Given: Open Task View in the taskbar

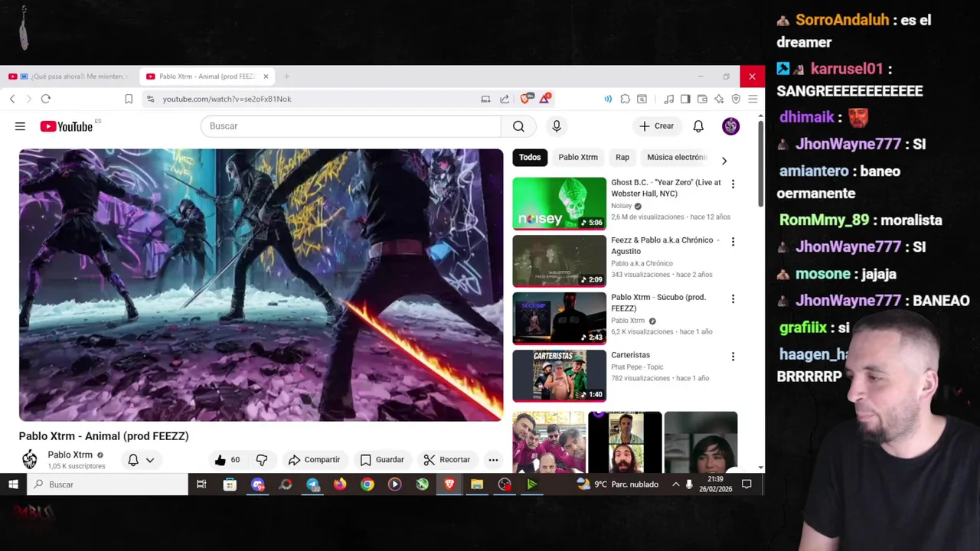Looking at the screenshot, I should 201,484.
